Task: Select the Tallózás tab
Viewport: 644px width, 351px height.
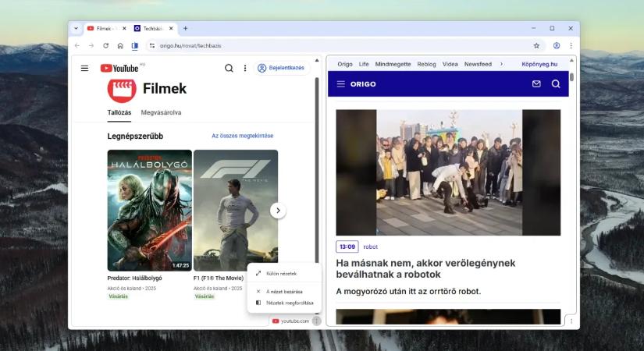Action: point(119,112)
